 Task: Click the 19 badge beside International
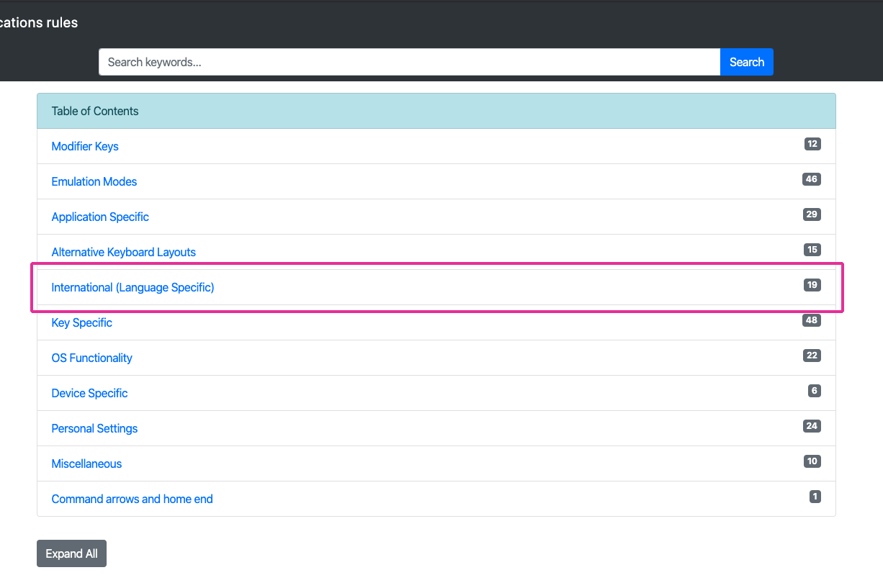[812, 285]
